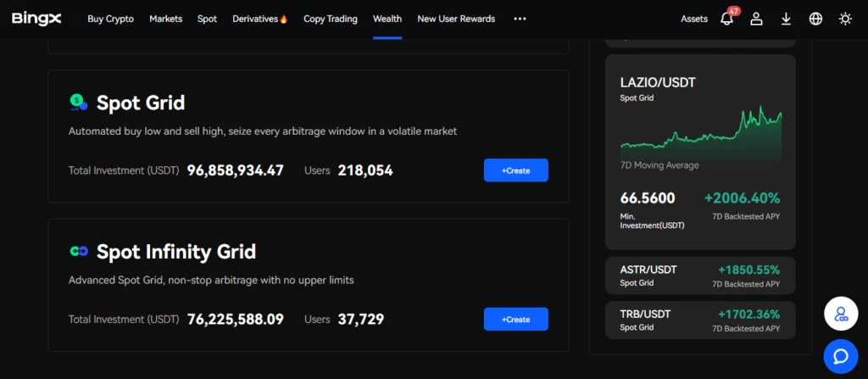The height and width of the screenshot is (379, 868).
Task: Open the ASTR/USDT Spot Grid row
Action: tap(700, 276)
